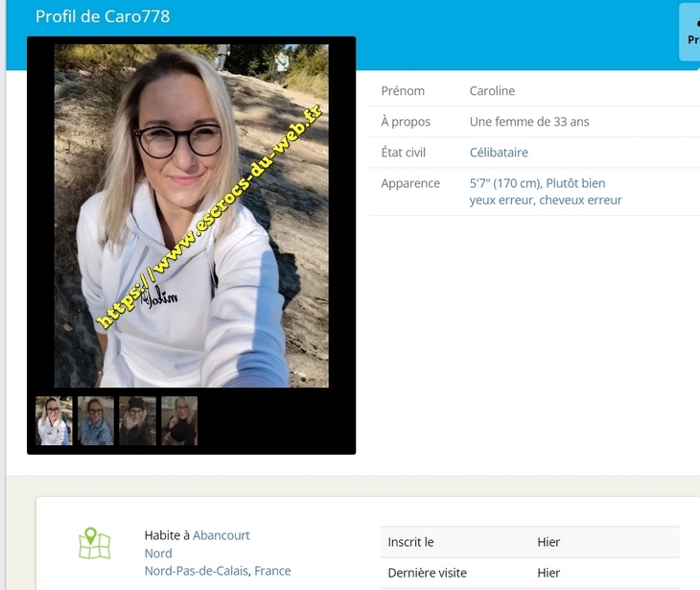Click the France country link
Screen dimensions: 700x590
272,571
